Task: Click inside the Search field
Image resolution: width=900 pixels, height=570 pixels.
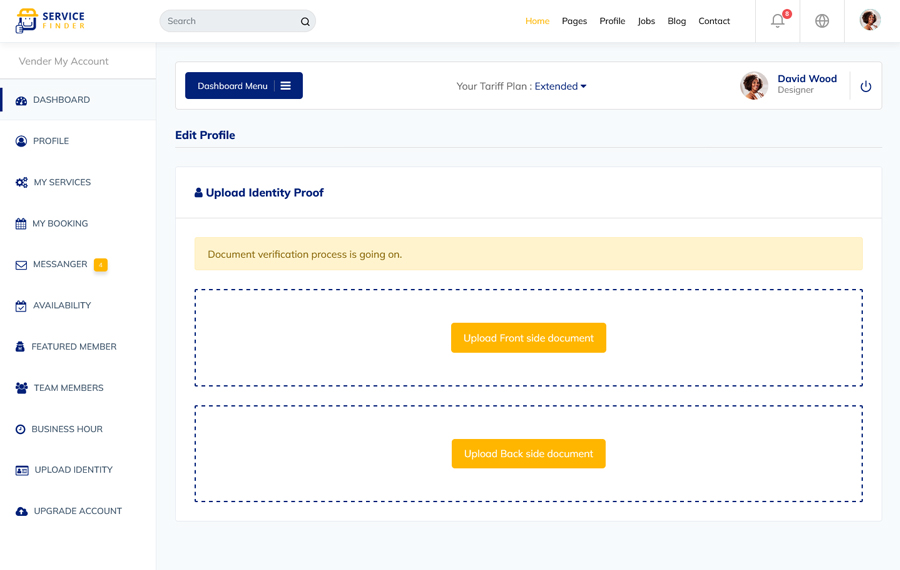Action: click(228, 21)
